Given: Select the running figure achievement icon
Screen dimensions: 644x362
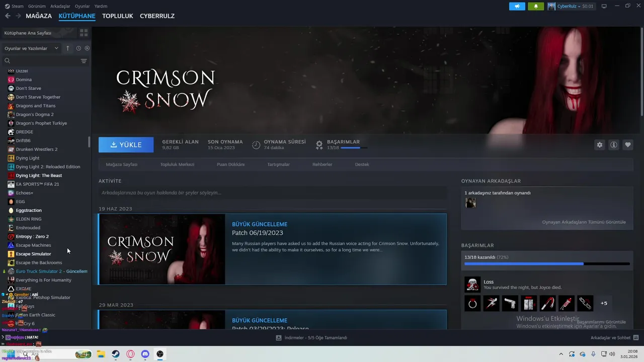Looking at the screenshot, I should (x=492, y=303).
